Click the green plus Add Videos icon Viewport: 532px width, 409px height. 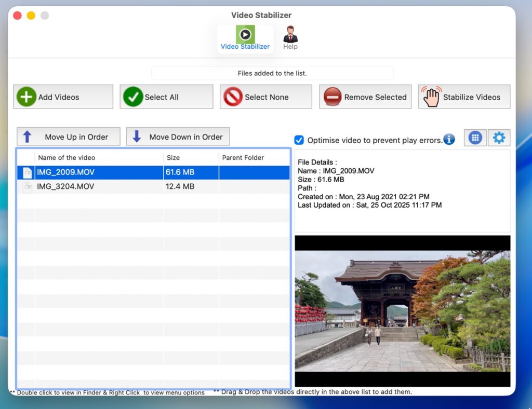[26, 97]
